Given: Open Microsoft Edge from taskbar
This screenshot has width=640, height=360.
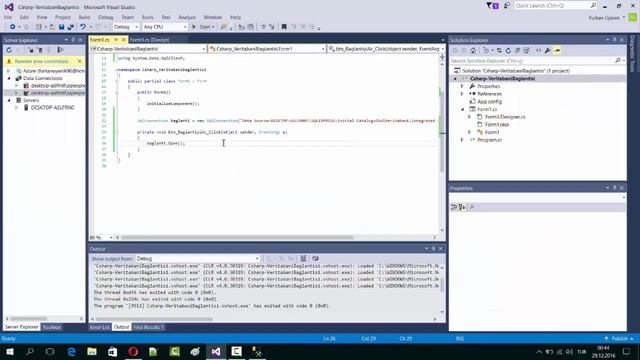Looking at the screenshot, I should (x=71, y=351).
